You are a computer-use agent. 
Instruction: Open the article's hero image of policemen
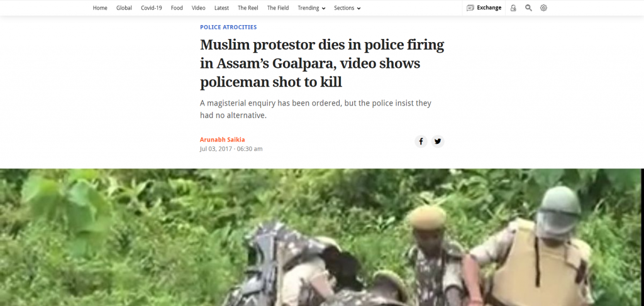[x=322, y=237]
